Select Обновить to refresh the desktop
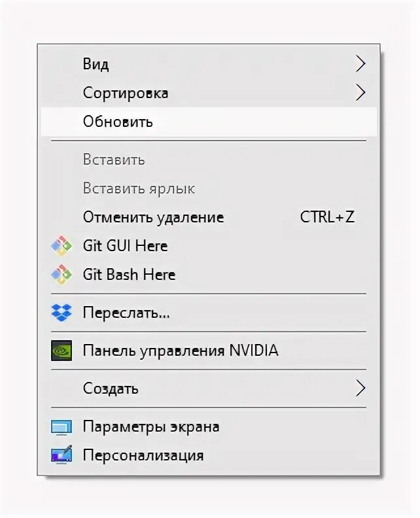Screen dimensions: 420x518 118,122
